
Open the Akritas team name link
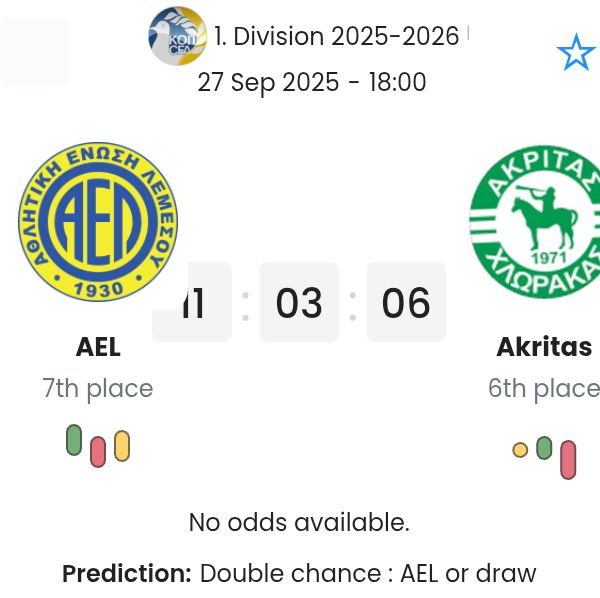(544, 347)
